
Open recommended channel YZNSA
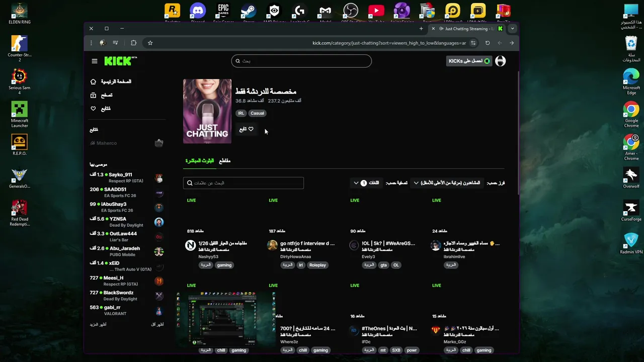point(127,222)
